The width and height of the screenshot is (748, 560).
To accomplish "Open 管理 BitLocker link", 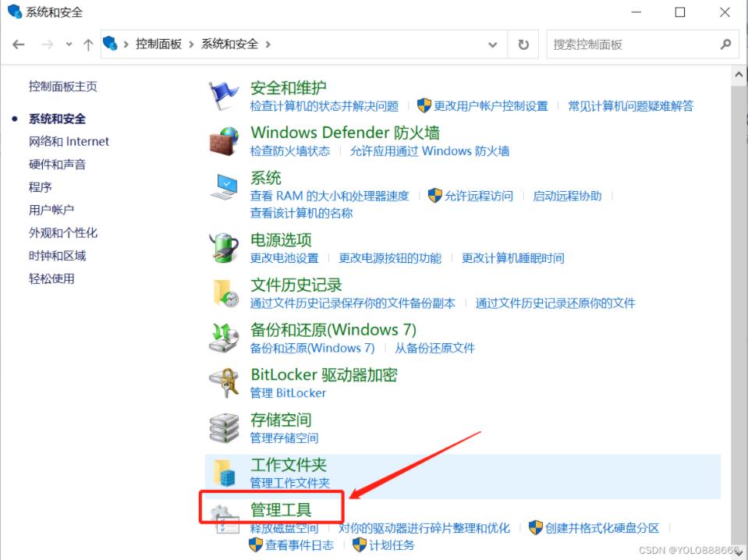I will [x=288, y=393].
